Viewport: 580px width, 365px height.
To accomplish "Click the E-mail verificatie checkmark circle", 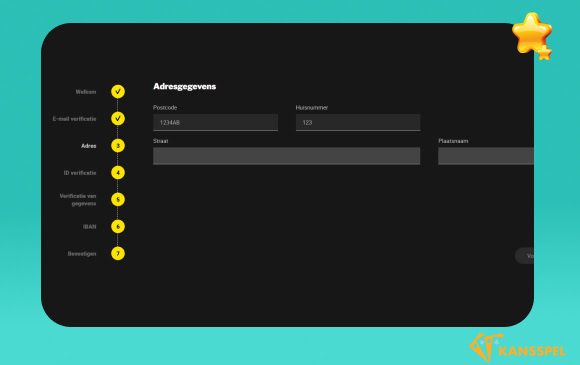I will coord(118,119).
